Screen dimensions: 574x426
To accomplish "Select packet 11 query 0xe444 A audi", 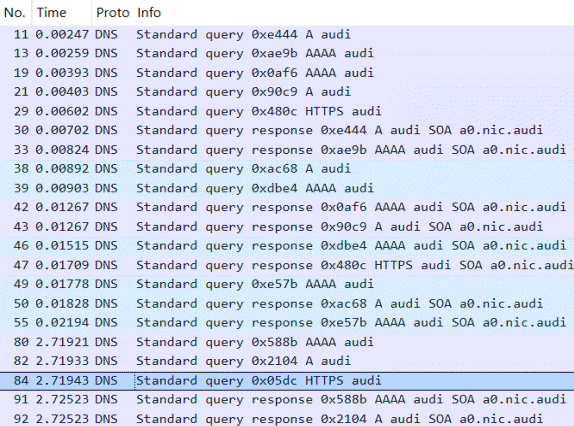I will [x=287, y=35].
